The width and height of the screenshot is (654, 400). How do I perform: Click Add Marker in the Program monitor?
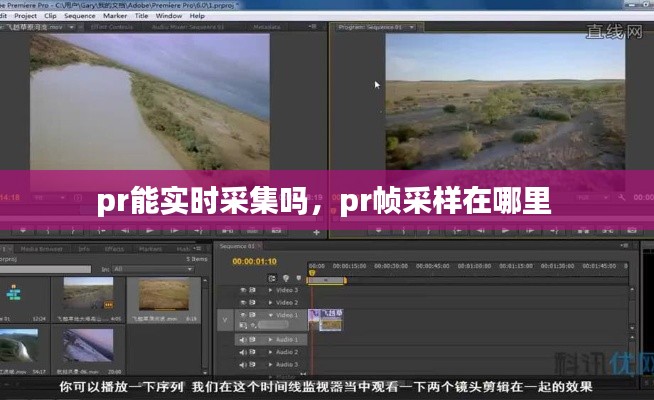(378, 230)
